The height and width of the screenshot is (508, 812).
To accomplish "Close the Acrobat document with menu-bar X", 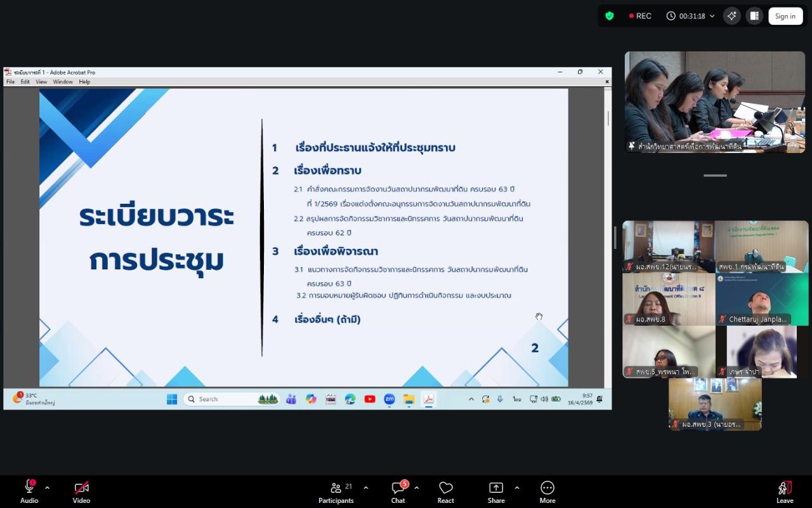I will (607, 82).
